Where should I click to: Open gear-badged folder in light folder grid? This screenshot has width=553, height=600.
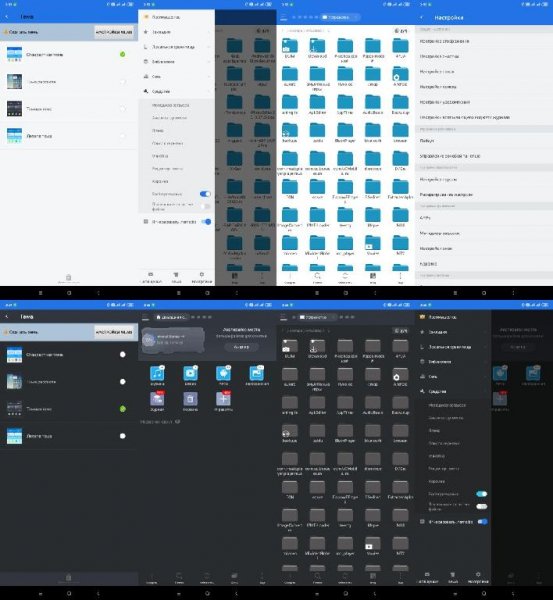pyautogui.click(x=400, y=74)
